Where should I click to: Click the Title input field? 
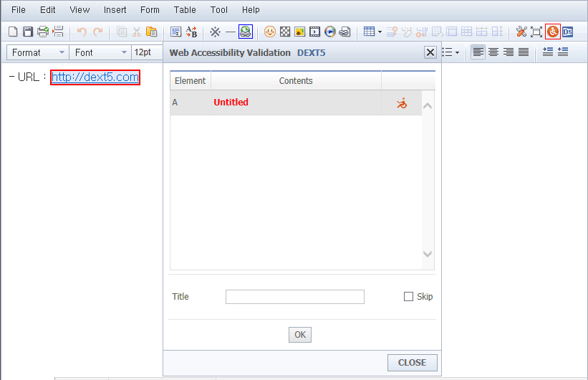tap(295, 297)
